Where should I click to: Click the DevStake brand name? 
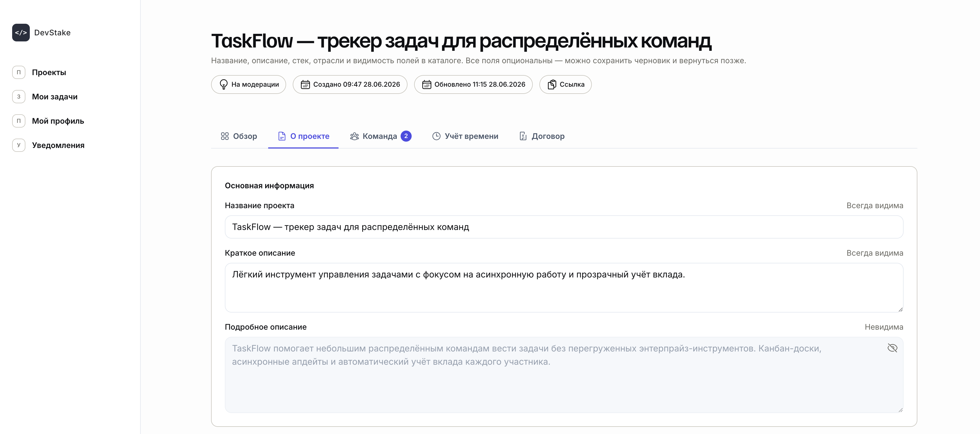tap(52, 33)
